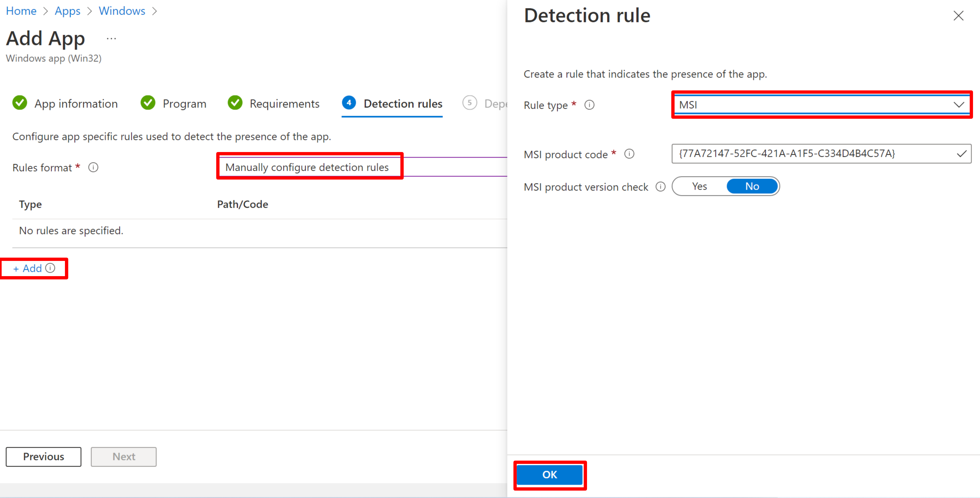Click the info icon beside Rules format
Image resolution: width=980 pixels, height=498 pixels.
pyautogui.click(x=93, y=167)
